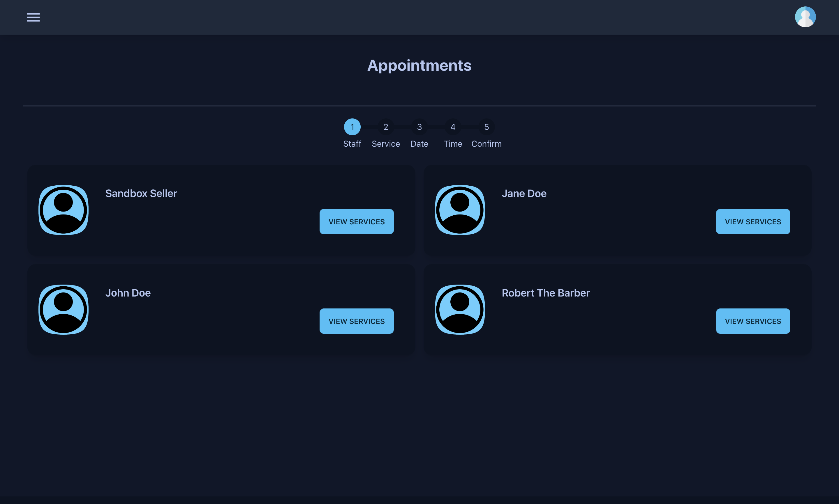
Task: Click the user profile avatar icon
Action: coord(805,17)
